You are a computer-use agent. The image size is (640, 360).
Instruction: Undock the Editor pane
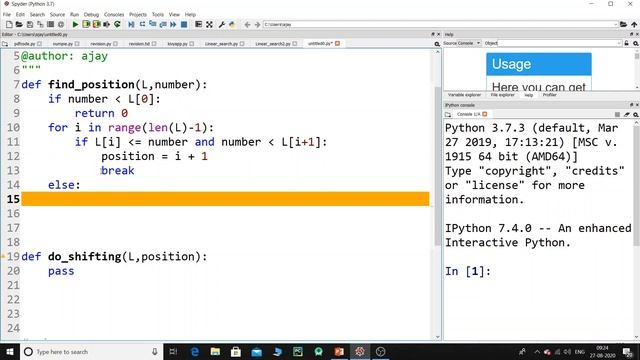click(x=433, y=34)
